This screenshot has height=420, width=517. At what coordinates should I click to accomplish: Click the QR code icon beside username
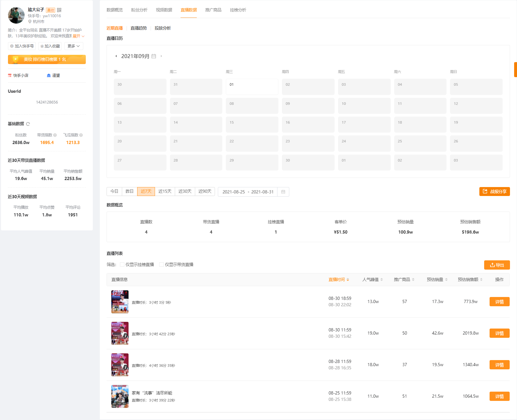tap(59, 10)
